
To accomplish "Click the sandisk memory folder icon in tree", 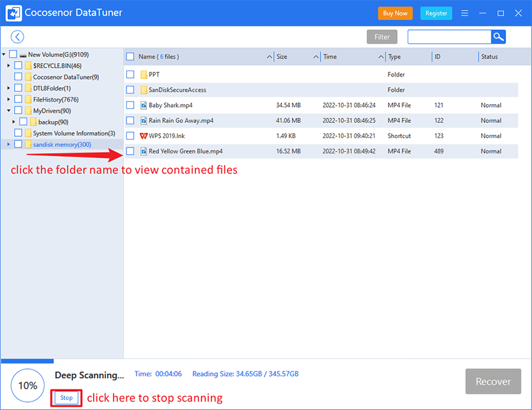I will (28, 144).
